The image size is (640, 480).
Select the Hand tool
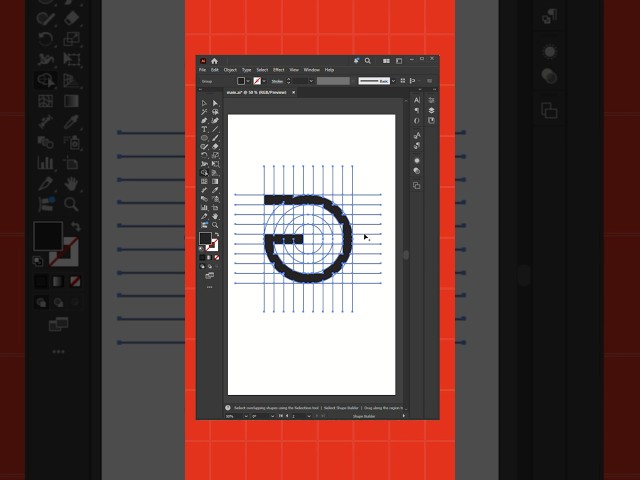pos(215,216)
